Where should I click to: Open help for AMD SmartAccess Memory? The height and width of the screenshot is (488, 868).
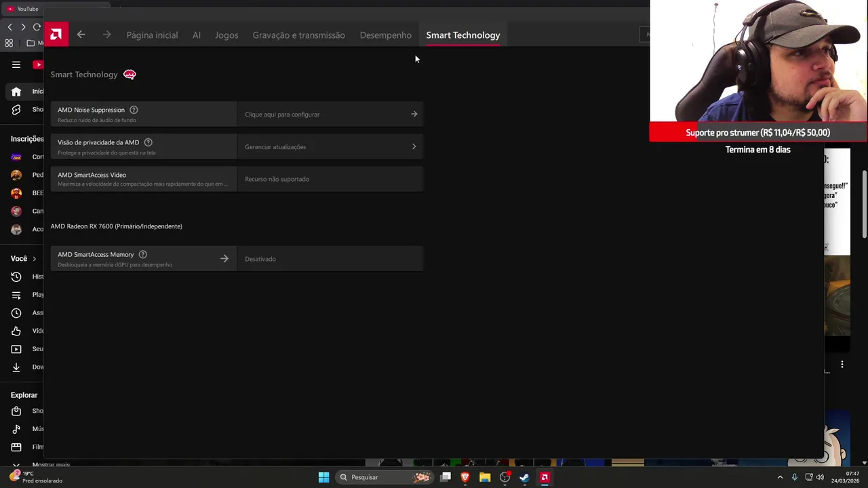tap(142, 254)
